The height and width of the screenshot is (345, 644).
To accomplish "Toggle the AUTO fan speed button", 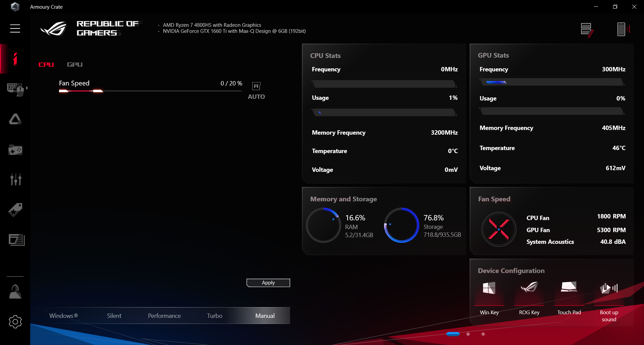I will [x=256, y=91].
